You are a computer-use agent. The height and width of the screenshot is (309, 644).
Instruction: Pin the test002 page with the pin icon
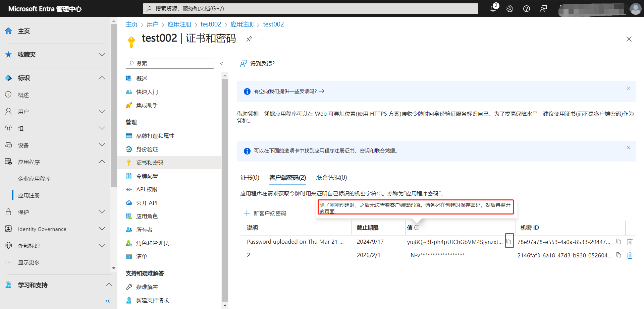[x=249, y=39]
